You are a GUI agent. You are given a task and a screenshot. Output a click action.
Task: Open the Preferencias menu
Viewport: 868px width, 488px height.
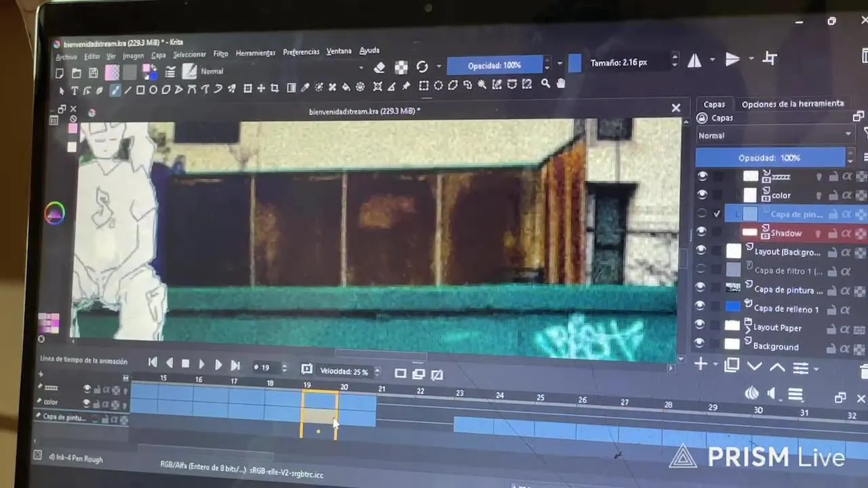(x=301, y=52)
